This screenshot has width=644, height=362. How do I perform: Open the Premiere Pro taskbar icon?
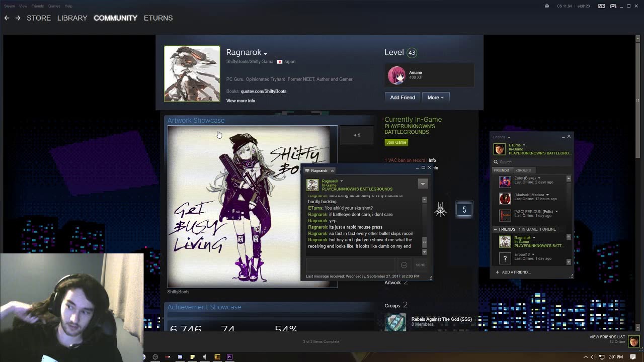point(229,357)
